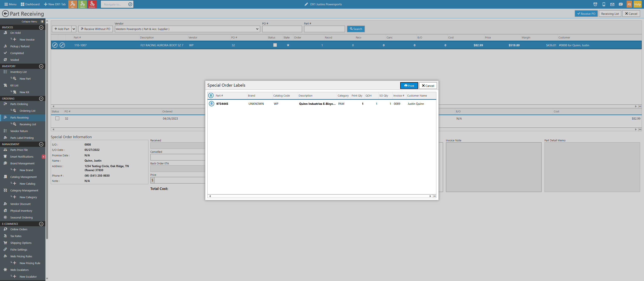Click the expand icon for part 110-1007
This screenshot has height=281, width=644.
[62, 45]
